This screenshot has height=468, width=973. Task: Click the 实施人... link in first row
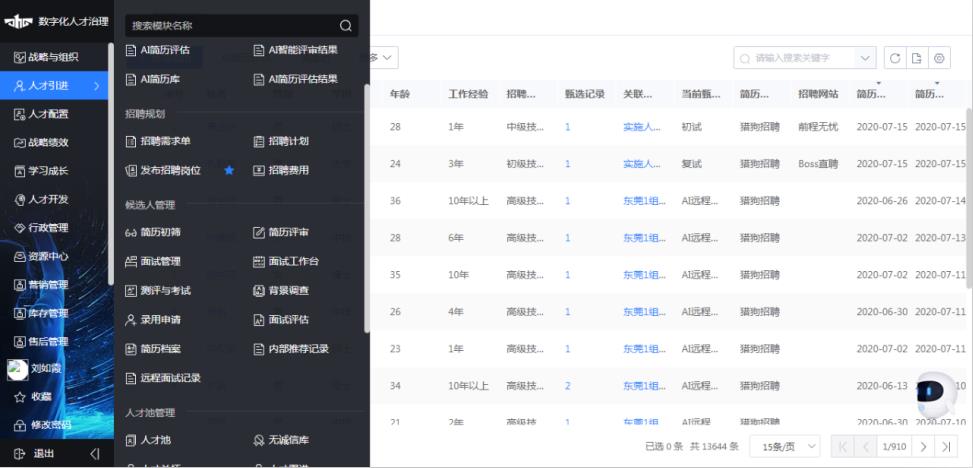(641, 127)
